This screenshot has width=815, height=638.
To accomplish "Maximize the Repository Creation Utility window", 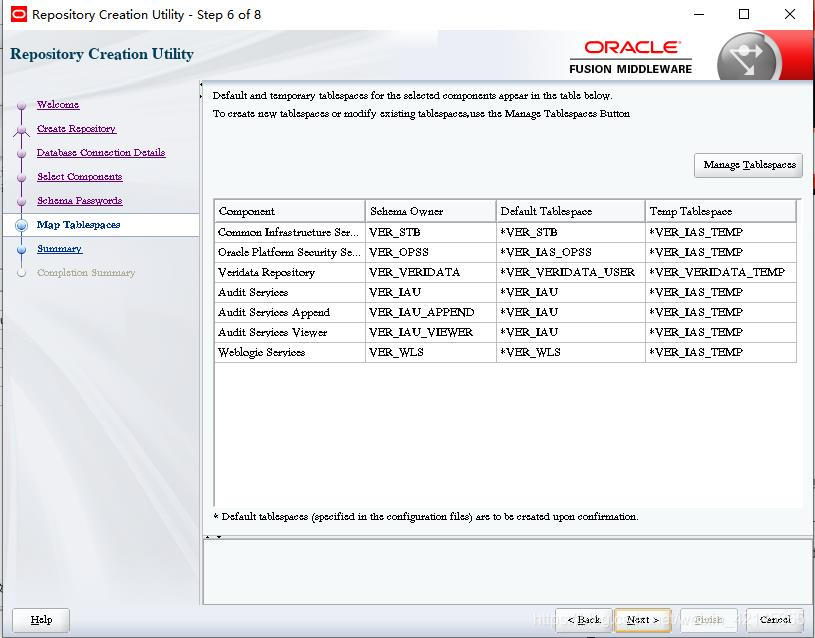I will click(x=744, y=14).
